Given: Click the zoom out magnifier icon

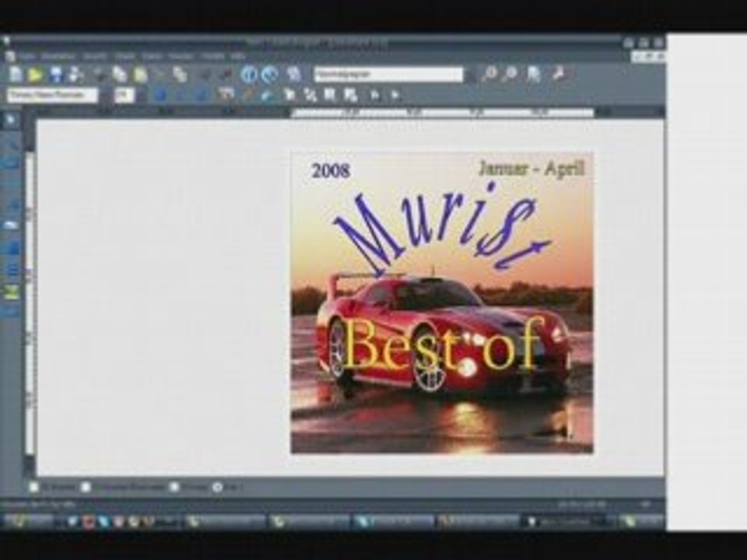Looking at the screenshot, I should tap(510, 74).
